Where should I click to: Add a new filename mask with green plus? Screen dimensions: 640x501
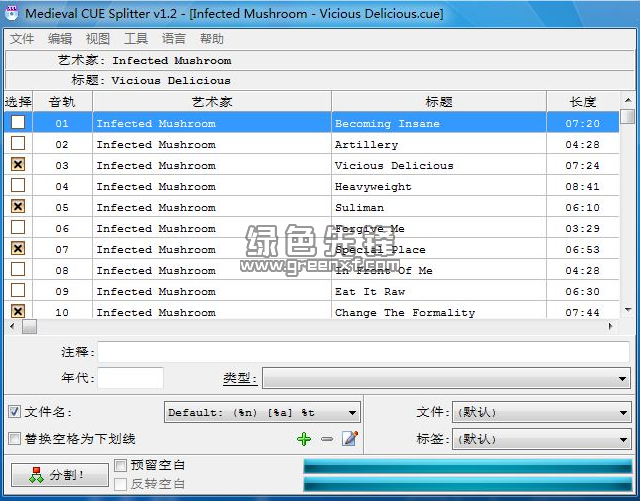tap(304, 439)
